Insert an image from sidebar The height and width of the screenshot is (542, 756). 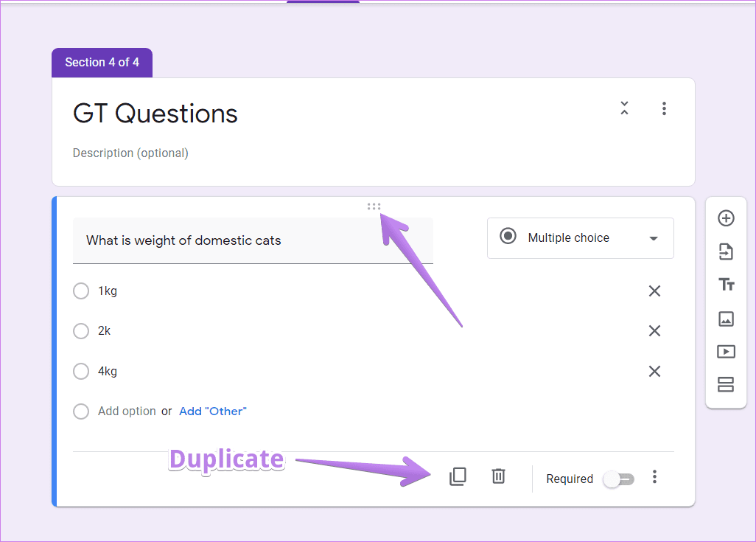726,319
